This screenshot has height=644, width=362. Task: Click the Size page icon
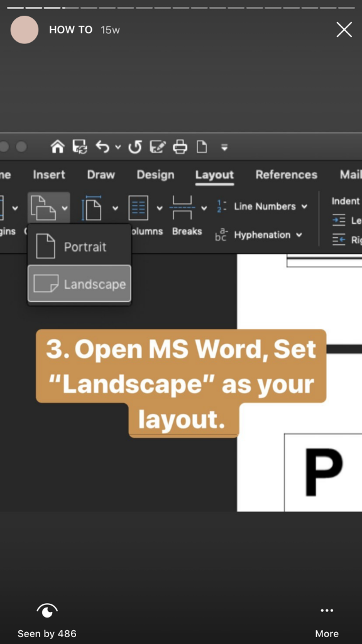(x=92, y=208)
